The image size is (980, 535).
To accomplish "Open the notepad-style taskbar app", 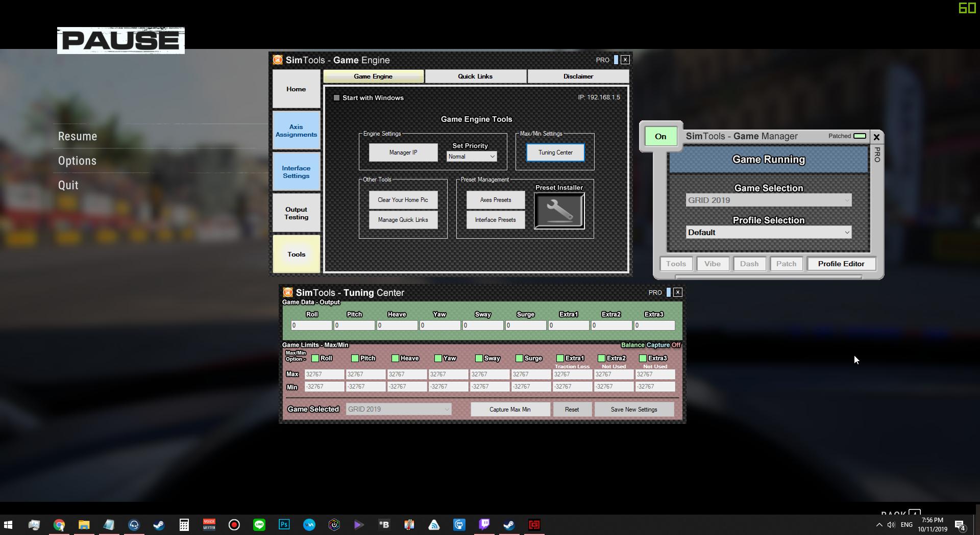I will click(109, 524).
